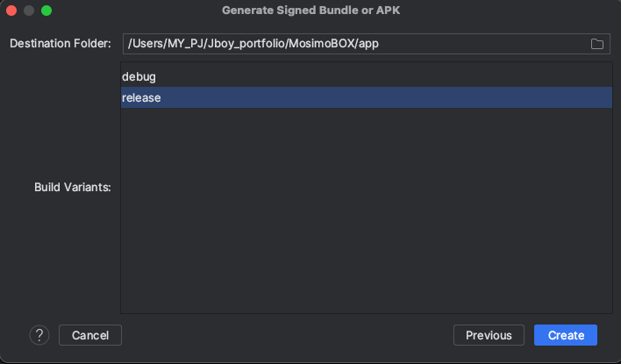Click the 'Generate Signed Bundle or APK' title bar
Image resolution: width=621 pixels, height=364 pixels.
tap(310, 11)
